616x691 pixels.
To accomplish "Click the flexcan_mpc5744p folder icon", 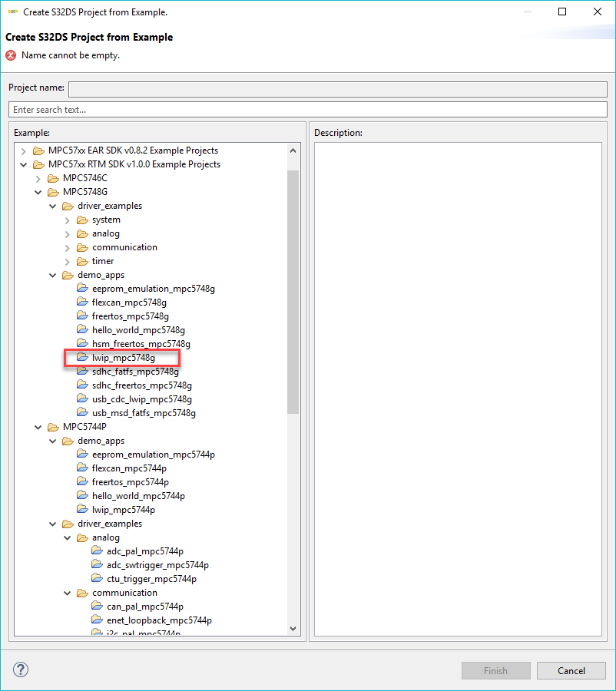I will click(x=82, y=467).
